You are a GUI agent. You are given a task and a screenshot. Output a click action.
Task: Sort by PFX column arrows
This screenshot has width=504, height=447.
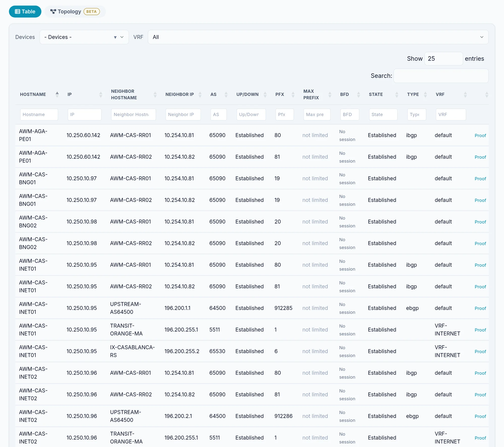click(293, 94)
